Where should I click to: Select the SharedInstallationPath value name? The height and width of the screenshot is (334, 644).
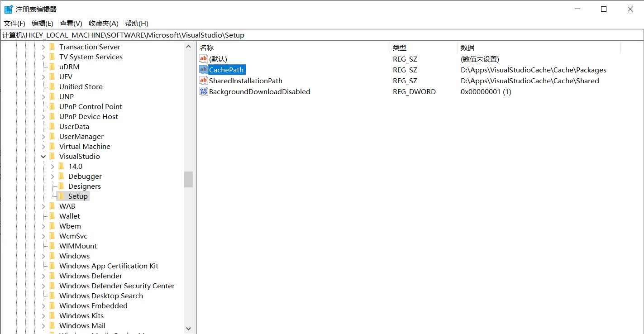click(246, 81)
